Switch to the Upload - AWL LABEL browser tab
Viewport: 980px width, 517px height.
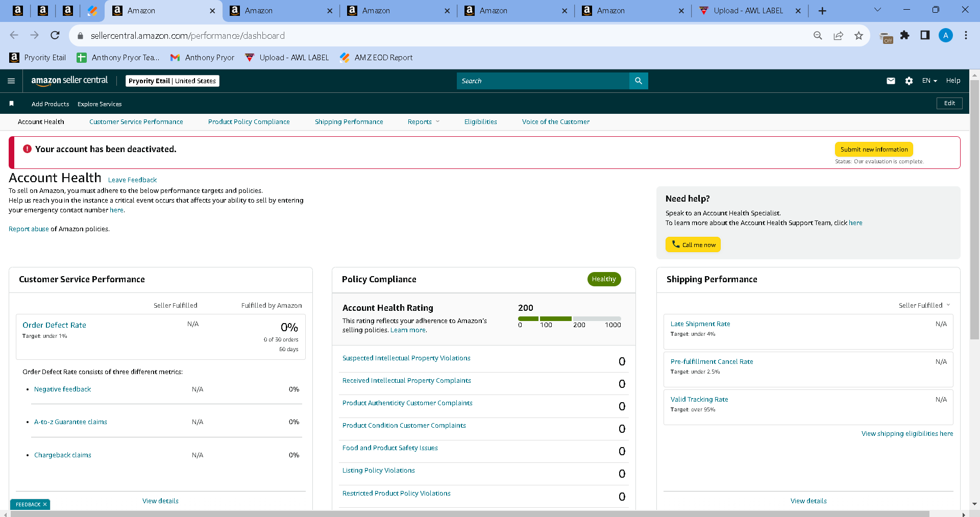click(748, 11)
